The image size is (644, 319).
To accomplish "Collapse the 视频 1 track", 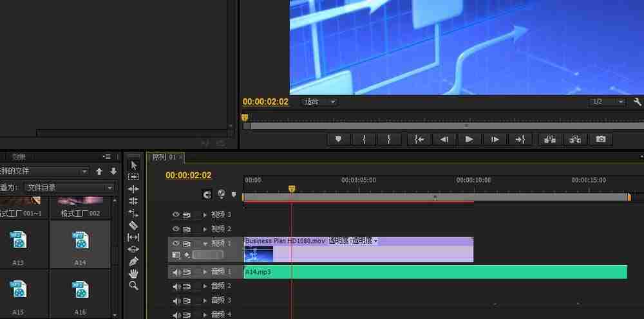I will click(x=205, y=244).
